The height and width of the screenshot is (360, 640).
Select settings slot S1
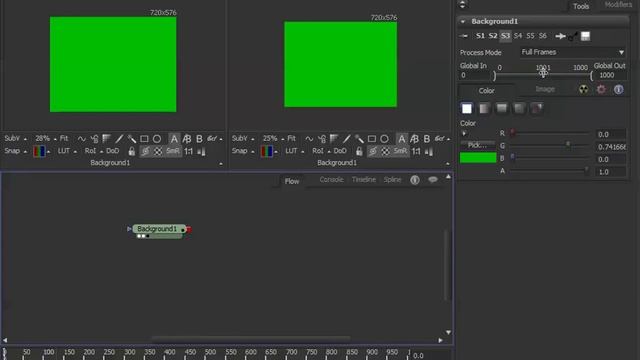point(480,36)
